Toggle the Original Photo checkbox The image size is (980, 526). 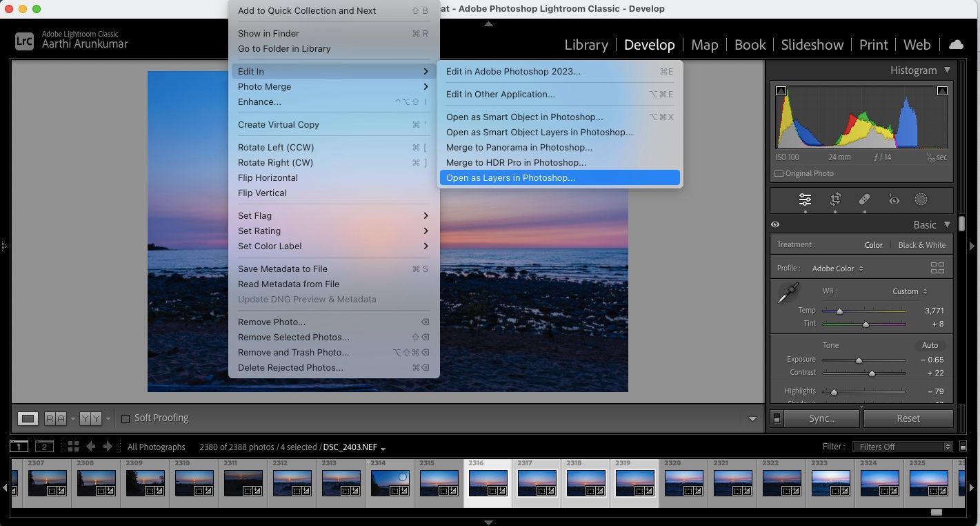coord(779,174)
